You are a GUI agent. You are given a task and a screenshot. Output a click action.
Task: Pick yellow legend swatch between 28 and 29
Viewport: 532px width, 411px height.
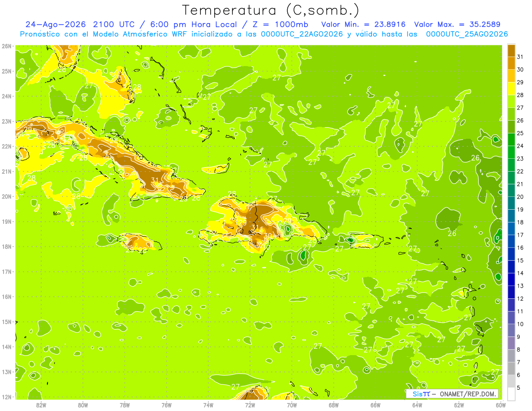(511, 89)
